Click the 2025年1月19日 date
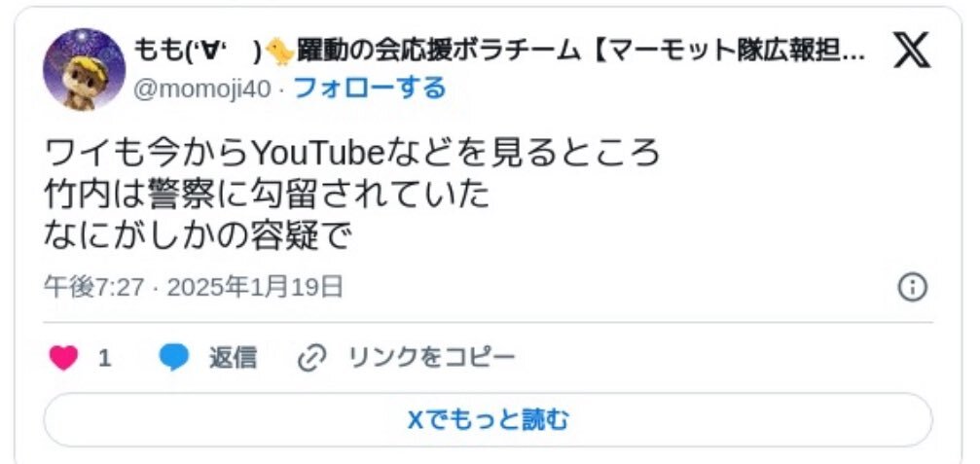Viewport: 980px width, 464px height. pyautogui.click(x=255, y=287)
